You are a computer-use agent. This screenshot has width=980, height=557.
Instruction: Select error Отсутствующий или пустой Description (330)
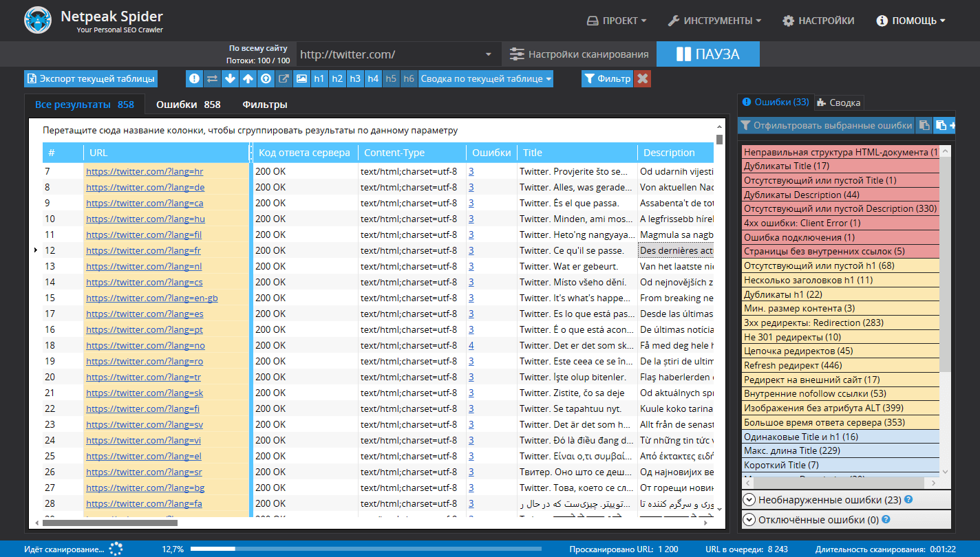(840, 208)
